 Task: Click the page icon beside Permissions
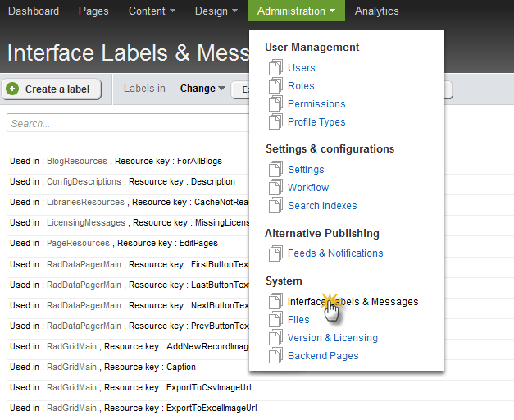pos(275,103)
